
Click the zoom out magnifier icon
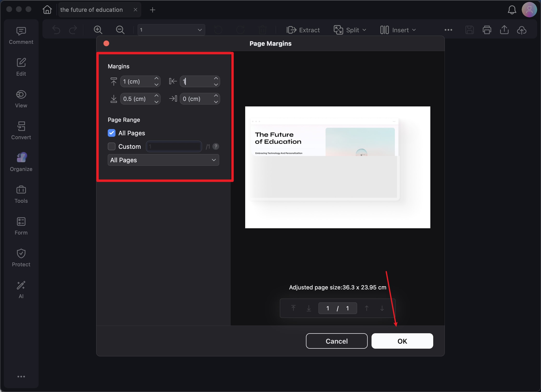120,30
